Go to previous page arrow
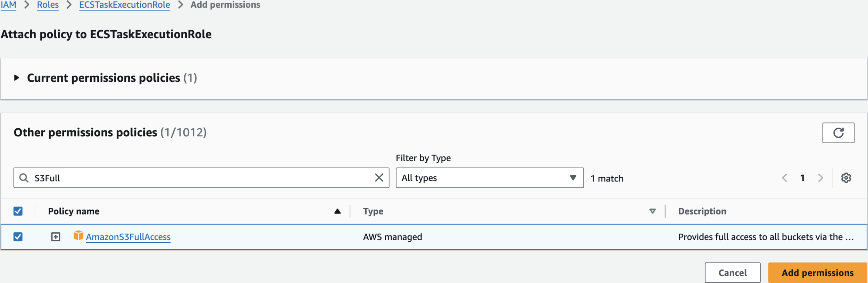 pyautogui.click(x=784, y=178)
